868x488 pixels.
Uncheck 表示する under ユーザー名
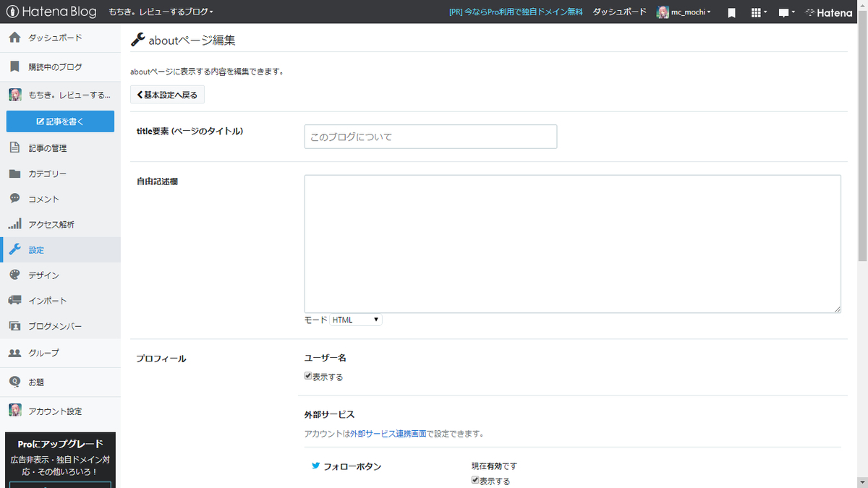[308, 376]
